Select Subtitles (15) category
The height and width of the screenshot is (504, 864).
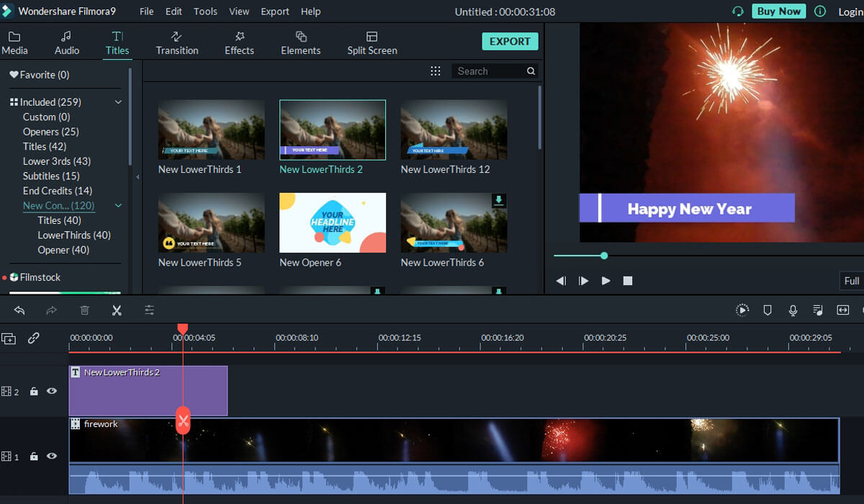51,176
